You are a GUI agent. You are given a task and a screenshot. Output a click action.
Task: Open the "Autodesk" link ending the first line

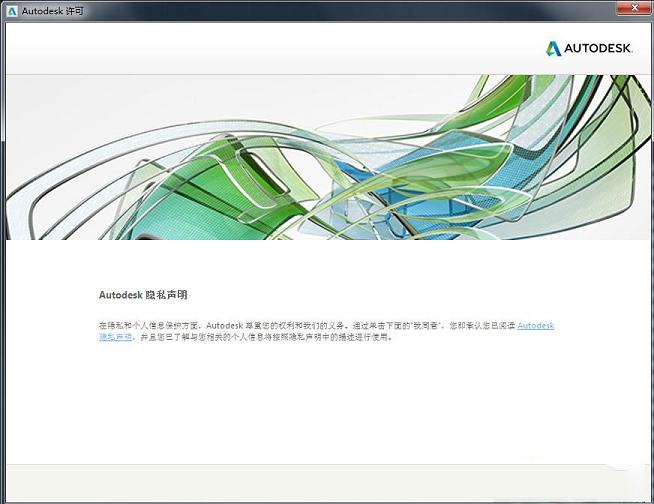click(x=535, y=325)
